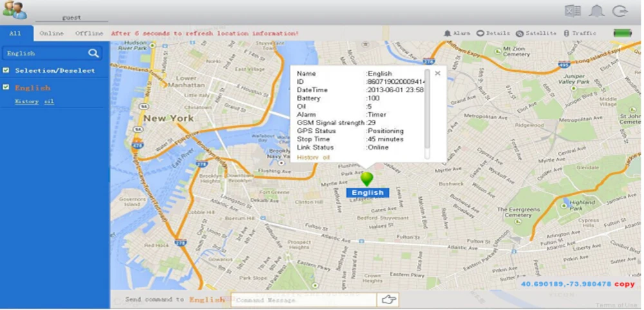Open the report list icon in header
The height and width of the screenshot is (310, 644).
pyautogui.click(x=573, y=11)
